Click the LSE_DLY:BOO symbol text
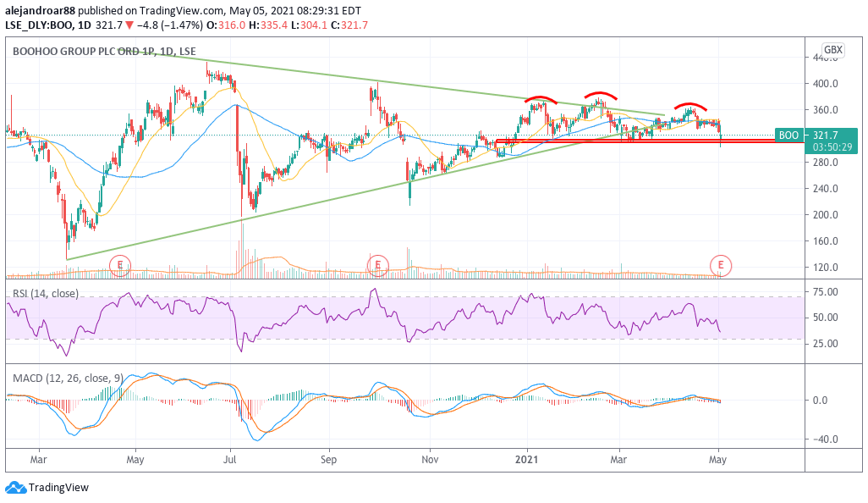 [x=39, y=25]
